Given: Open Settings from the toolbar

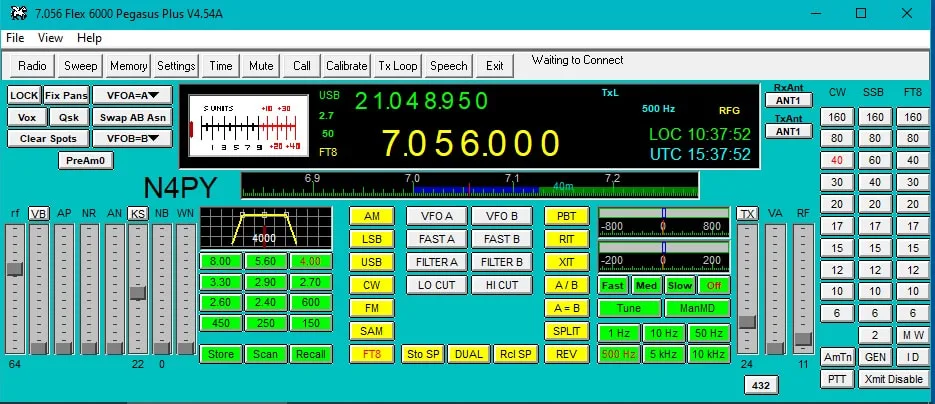Looking at the screenshot, I should tap(176, 66).
